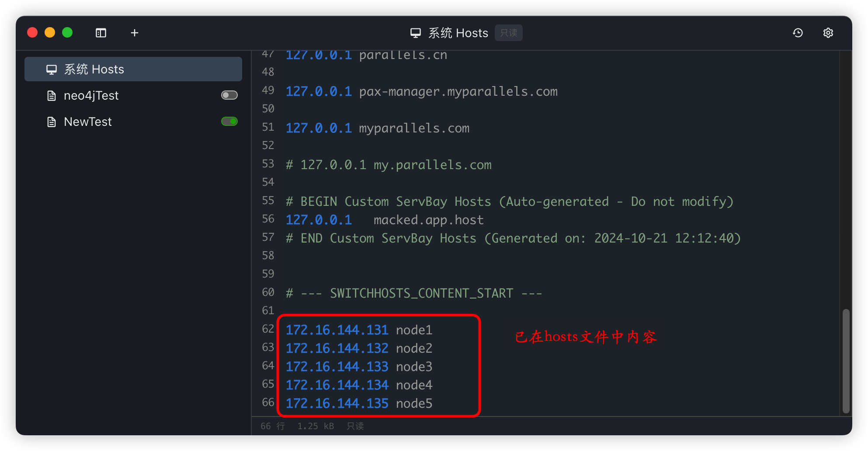
Task: Select the NewTest entry
Action: point(88,122)
